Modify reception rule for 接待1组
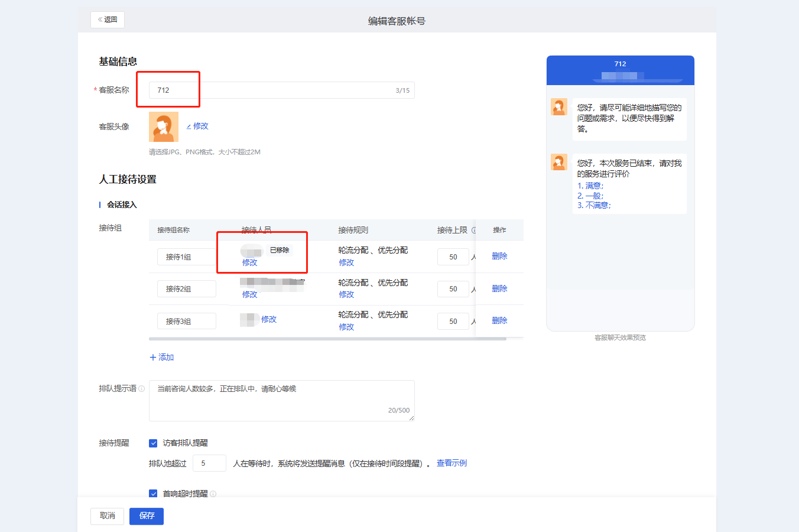The height and width of the screenshot is (532, 799). point(346,262)
